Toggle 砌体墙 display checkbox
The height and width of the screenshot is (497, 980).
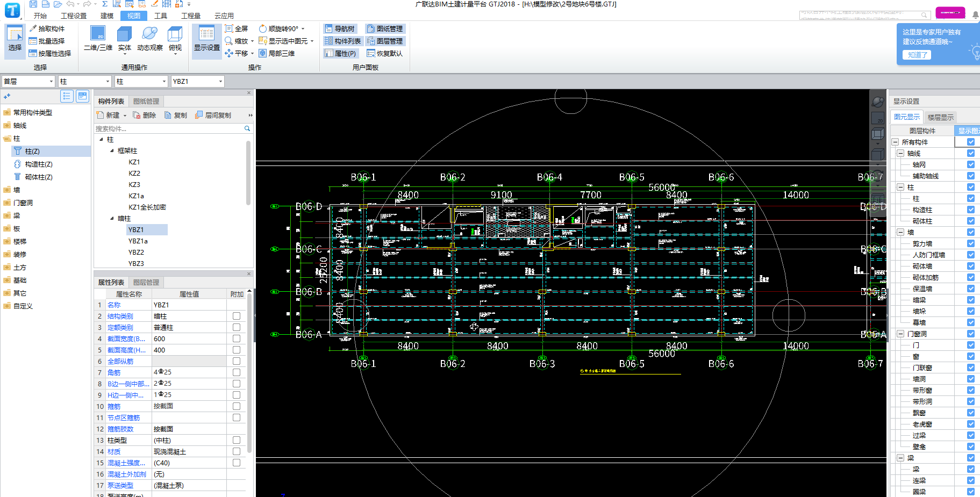click(x=971, y=266)
